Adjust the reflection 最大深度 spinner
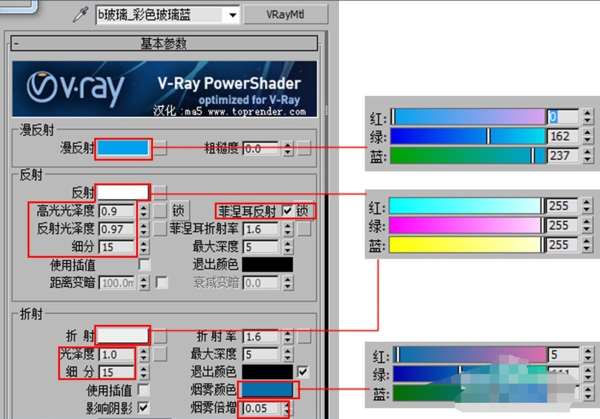 click(288, 247)
